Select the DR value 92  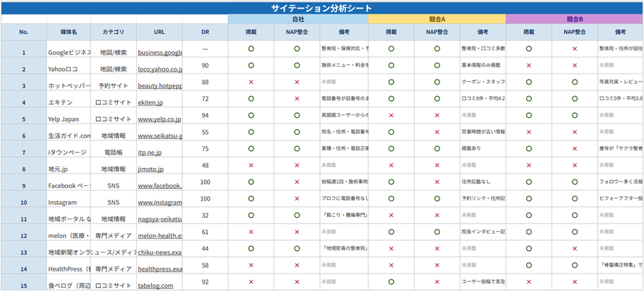pyautogui.click(x=206, y=282)
